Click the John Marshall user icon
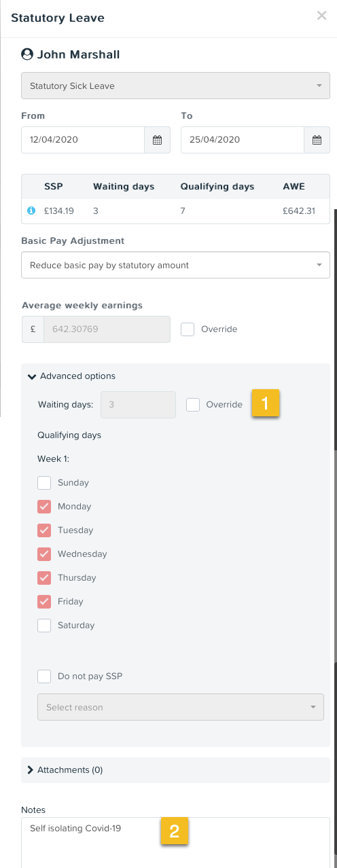 (x=27, y=54)
